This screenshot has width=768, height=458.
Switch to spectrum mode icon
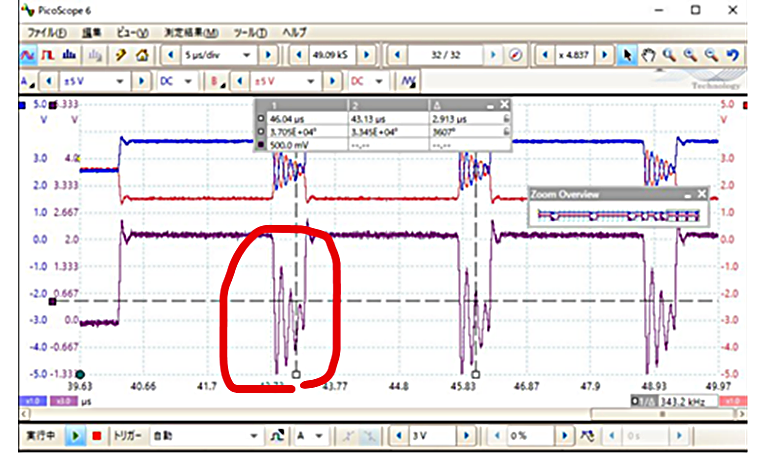click(69, 54)
